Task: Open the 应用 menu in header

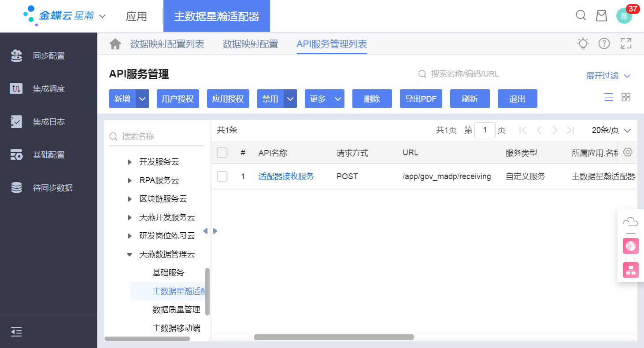Action: tap(136, 16)
